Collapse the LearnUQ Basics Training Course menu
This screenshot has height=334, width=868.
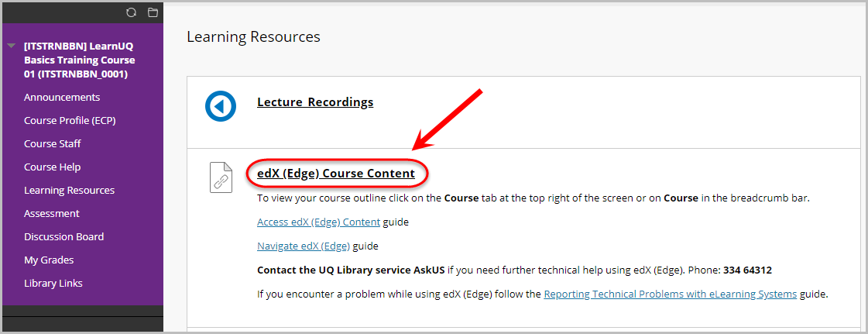[11, 46]
